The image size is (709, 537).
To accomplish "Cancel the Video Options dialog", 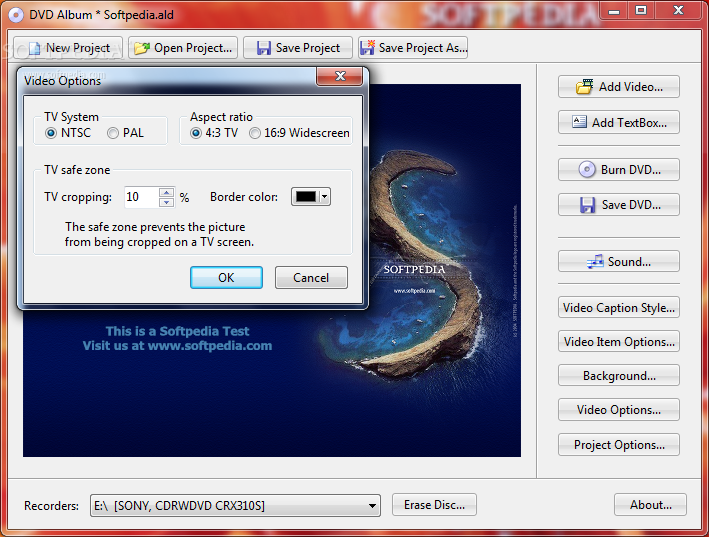I will point(311,278).
